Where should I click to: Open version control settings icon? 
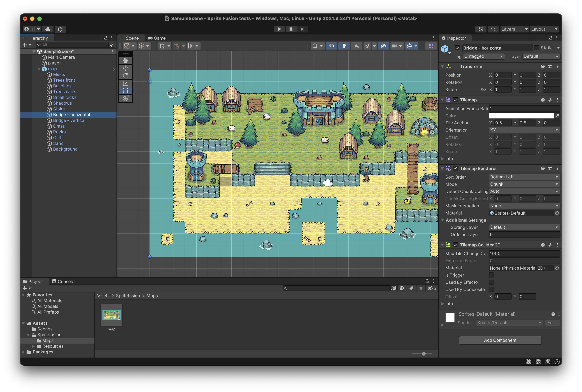(x=60, y=29)
